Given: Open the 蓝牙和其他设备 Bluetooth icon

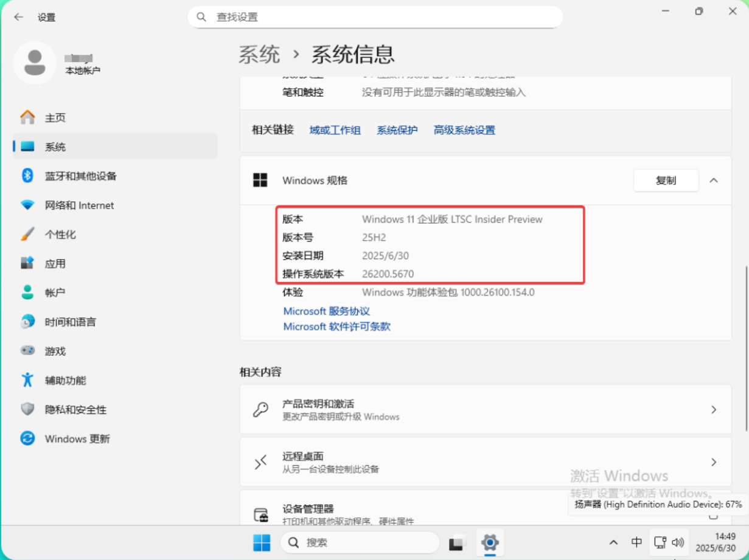Looking at the screenshot, I should click(x=27, y=176).
